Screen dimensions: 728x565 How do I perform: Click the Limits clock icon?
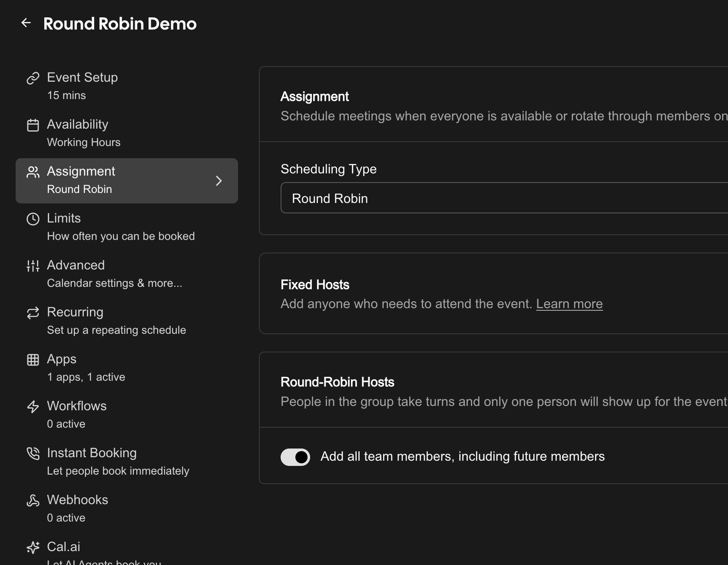point(33,219)
